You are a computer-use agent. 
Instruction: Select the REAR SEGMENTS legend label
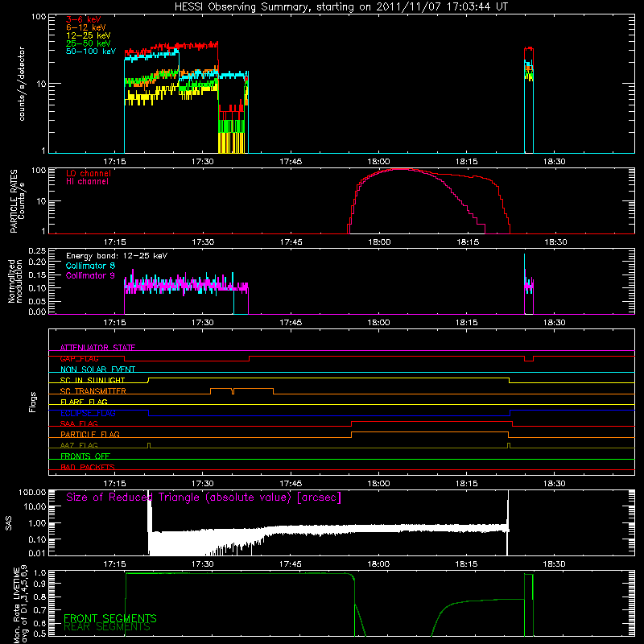click(x=107, y=627)
